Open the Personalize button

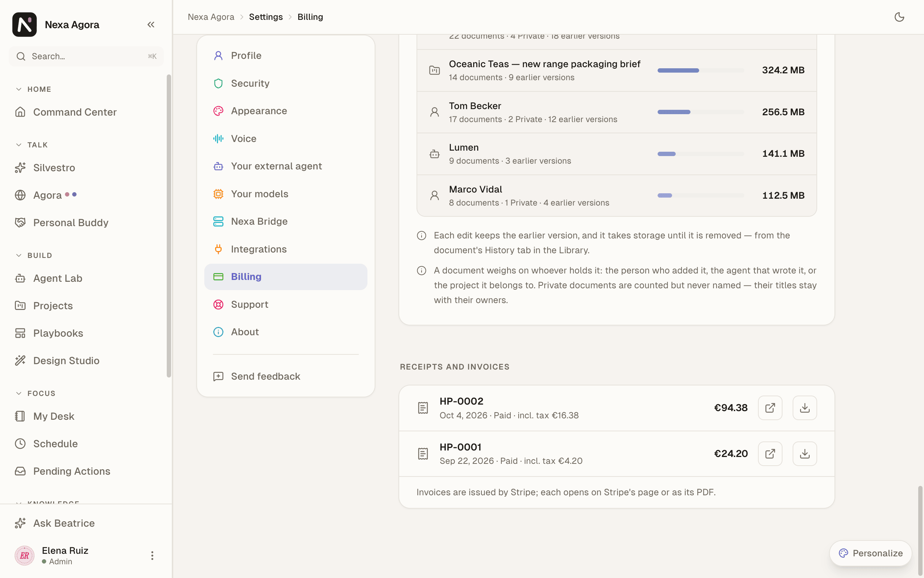pyautogui.click(x=870, y=553)
